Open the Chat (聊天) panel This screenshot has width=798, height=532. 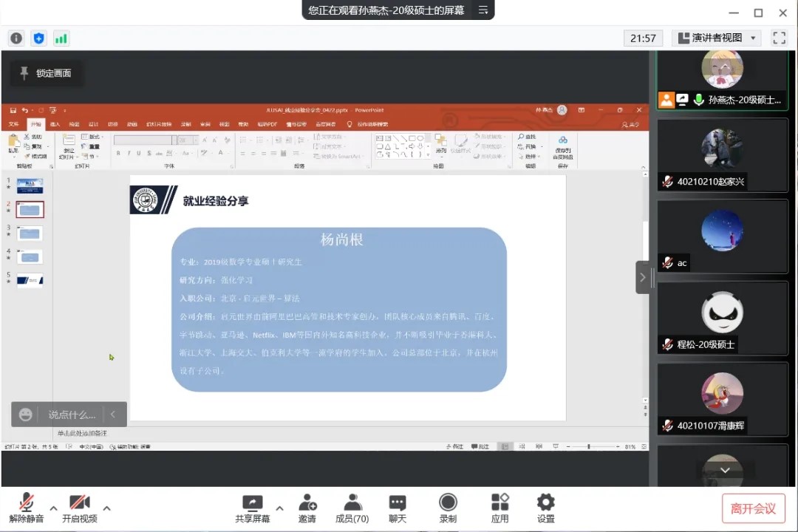tap(398, 507)
